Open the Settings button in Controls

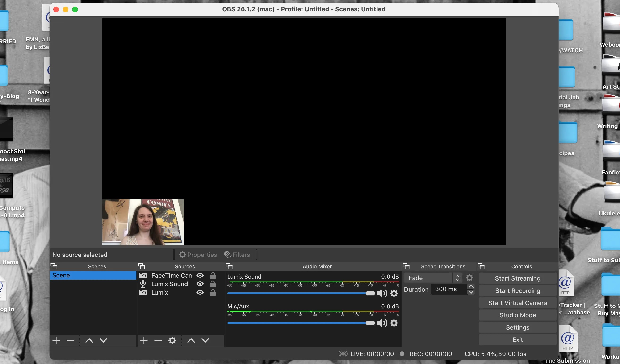pos(517,327)
